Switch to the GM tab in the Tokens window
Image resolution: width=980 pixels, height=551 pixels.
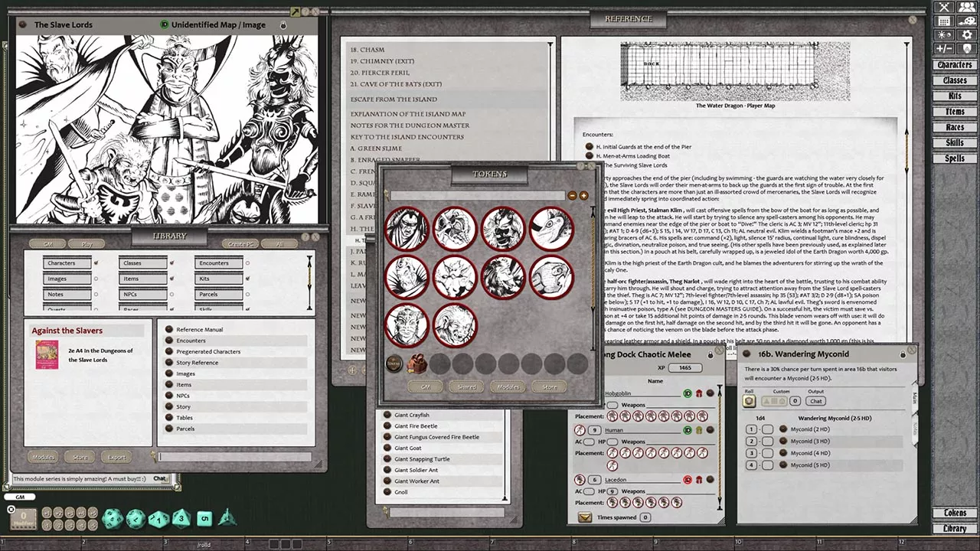426,387
